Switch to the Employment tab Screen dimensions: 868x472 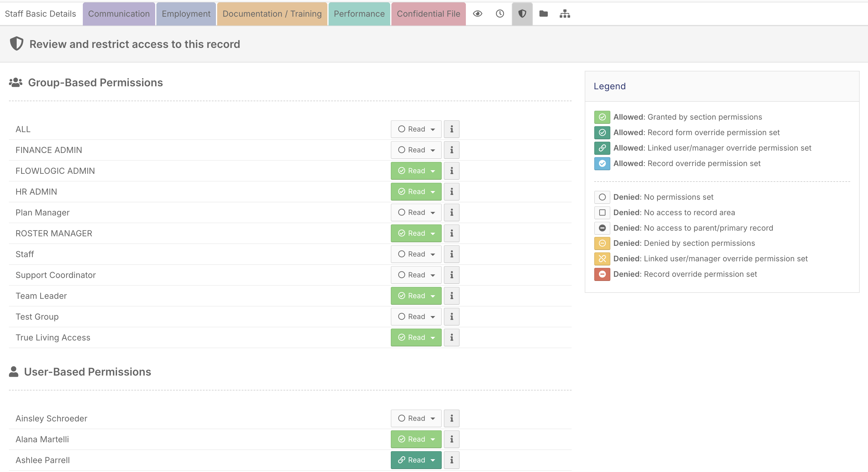pos(186,14)
